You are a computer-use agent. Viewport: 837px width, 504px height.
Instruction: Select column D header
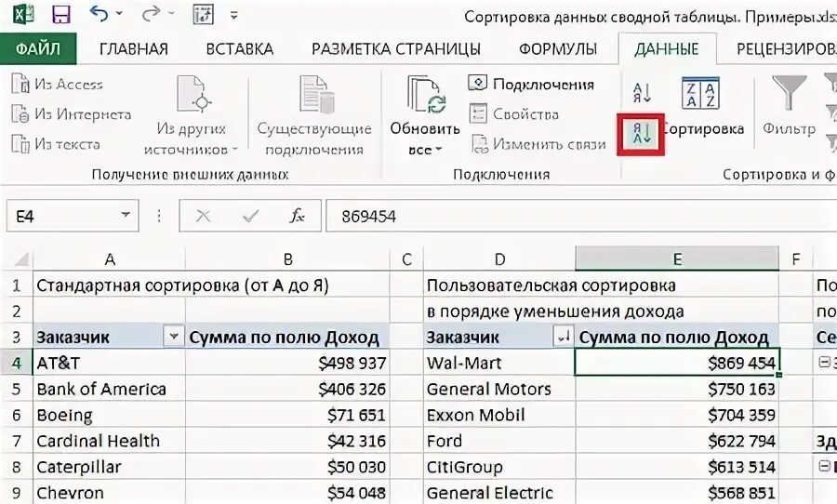tap(499, 259)
